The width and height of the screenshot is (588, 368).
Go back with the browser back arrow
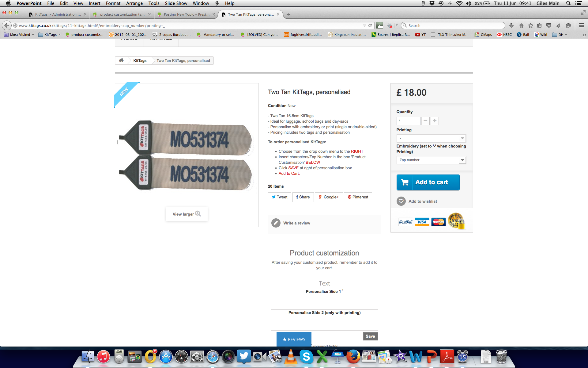[6, 25]
